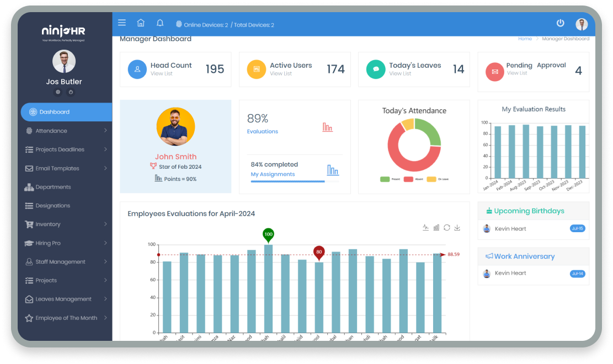Toggle Present series in attendance legend
Image resolution: width=613 pixels, height=364 pixels.
click(x=391, y=179)
